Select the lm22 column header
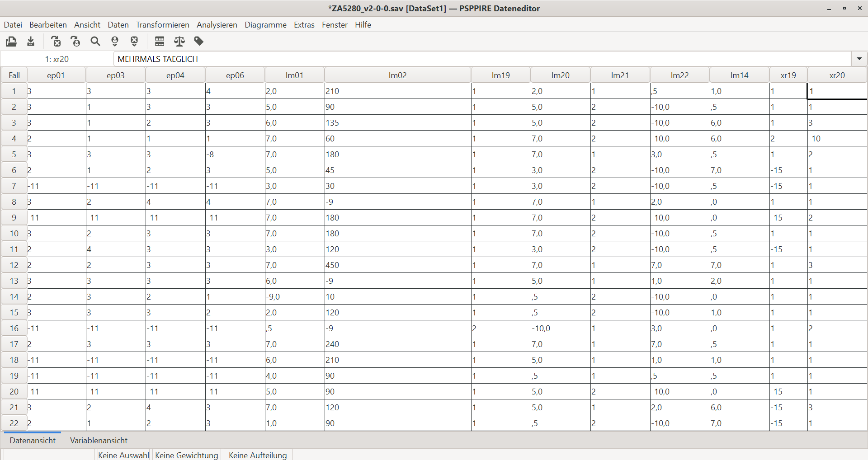Viewport: 868px width, 460px height. tap(680, 75)
